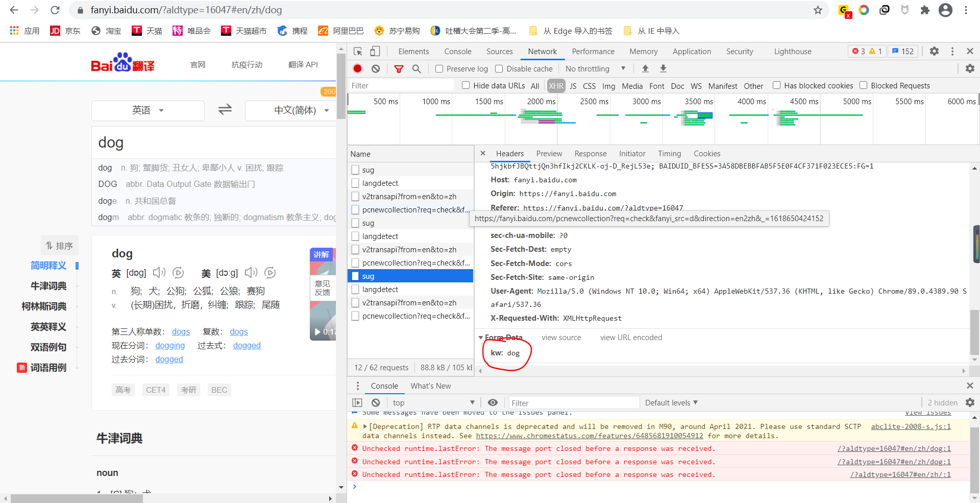Open console settings gear
This screenshot has height=503, width=980.
(x=970, y=402)
